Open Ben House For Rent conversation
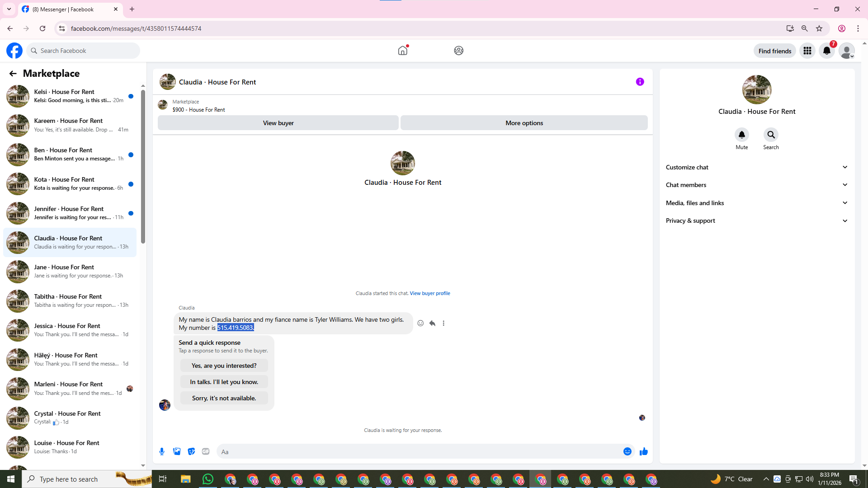This screenshot has width=868, height=488. pyautogui.click(x=70, y=155)
